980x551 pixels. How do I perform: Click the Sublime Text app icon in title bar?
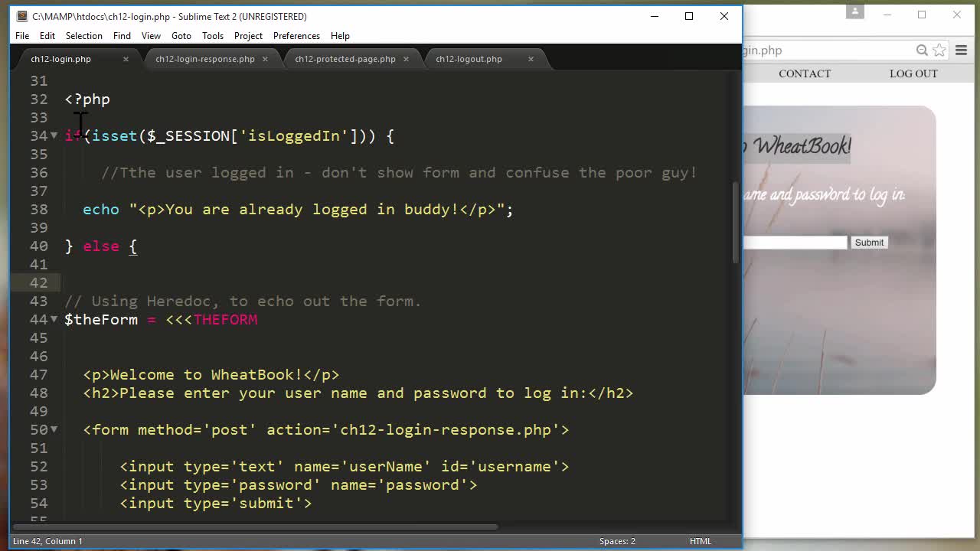click(x=21, y=16)
